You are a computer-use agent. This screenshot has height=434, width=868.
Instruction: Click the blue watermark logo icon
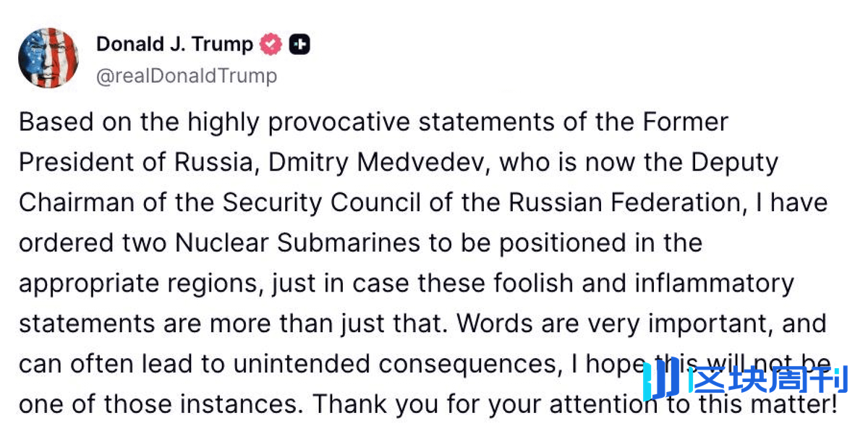tap(660, 378)
